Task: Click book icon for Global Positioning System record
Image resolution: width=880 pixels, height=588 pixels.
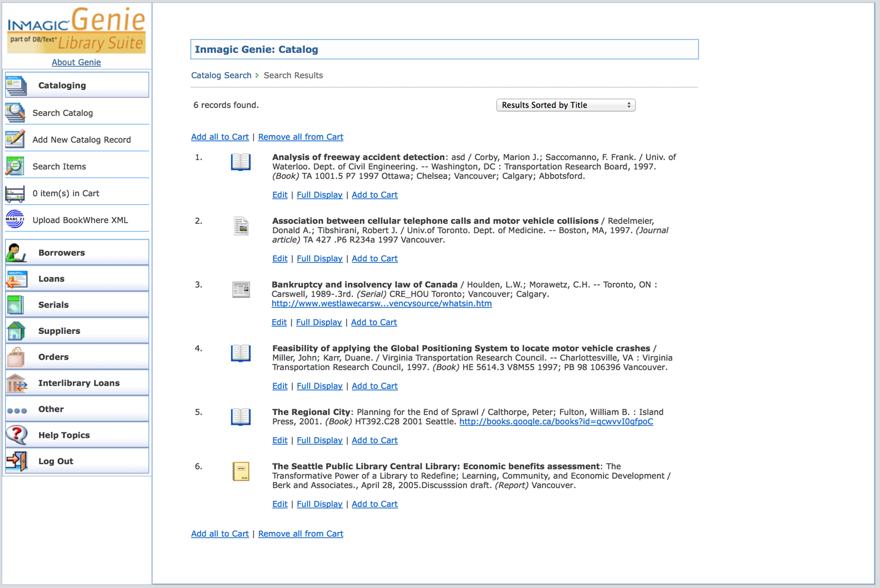Action: click(x=241, y=353)
